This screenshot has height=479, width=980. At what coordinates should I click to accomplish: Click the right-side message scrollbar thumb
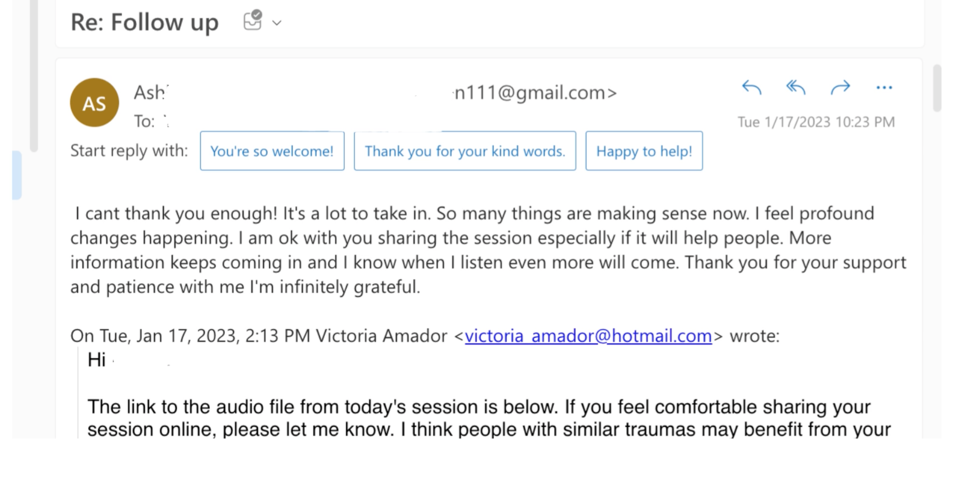click(x=937, y=88)
